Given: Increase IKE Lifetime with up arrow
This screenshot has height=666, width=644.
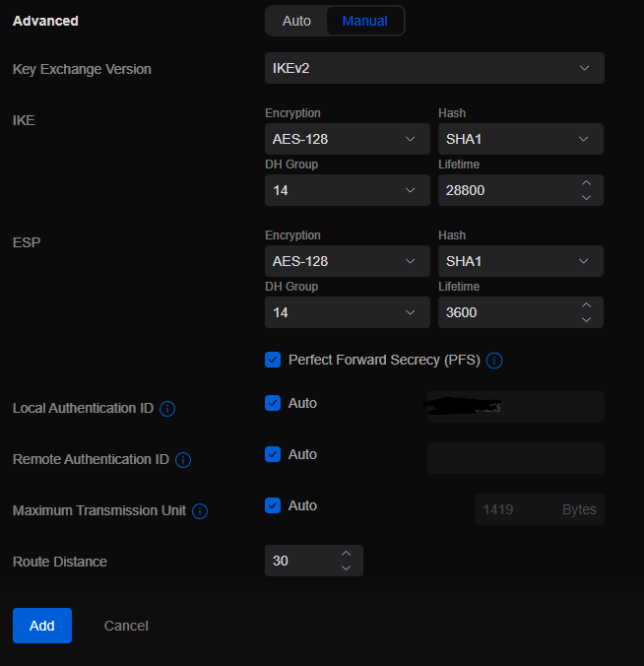Looking at the screenshot, I should pyautogui.click(x=586, y=183).
